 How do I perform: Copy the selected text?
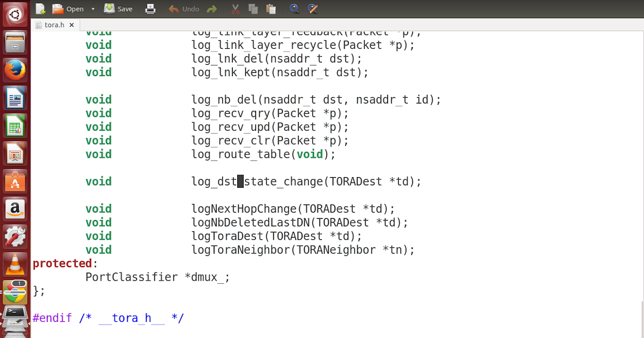253,9
